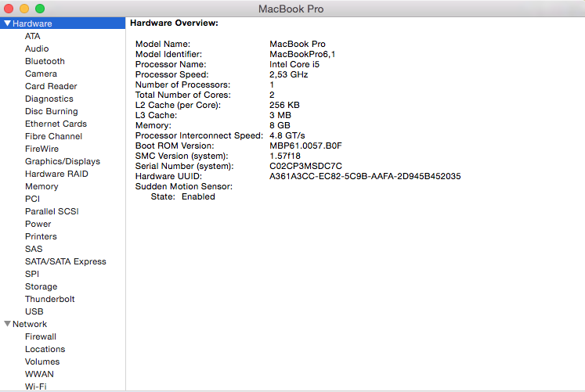Select Storage in sidebar
Image resolution: width=585 pixels, height=392 pixels.
[41, 286]
